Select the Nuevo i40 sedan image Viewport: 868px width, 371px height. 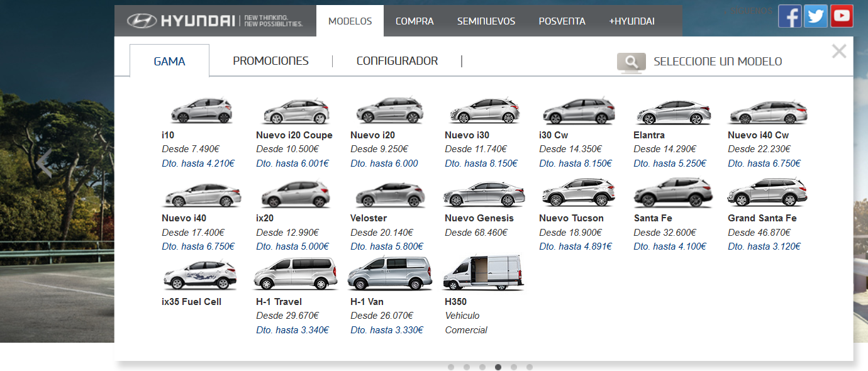coord(201,194)
